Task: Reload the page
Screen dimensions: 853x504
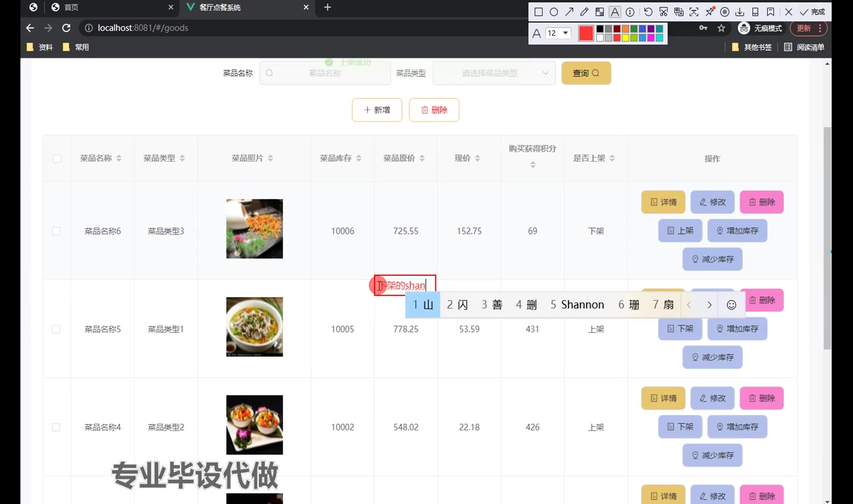Action: click(66, 28)
